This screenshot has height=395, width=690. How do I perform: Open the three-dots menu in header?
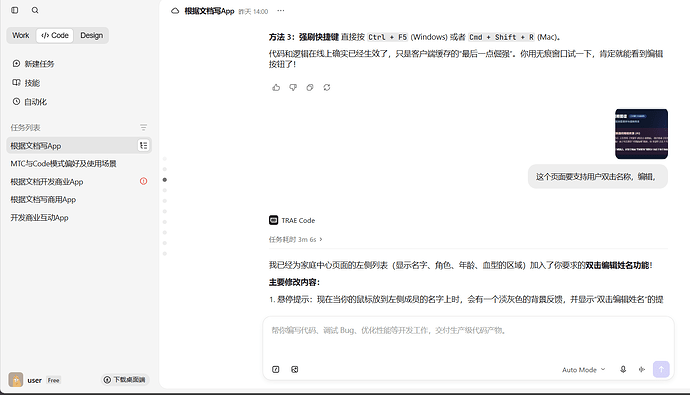click(281, 11)
